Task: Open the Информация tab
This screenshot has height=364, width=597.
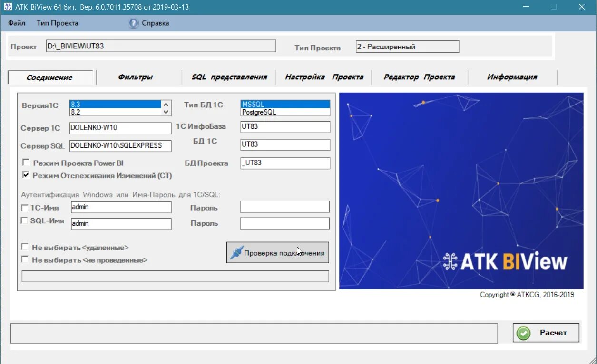Action: pos(512,77)
